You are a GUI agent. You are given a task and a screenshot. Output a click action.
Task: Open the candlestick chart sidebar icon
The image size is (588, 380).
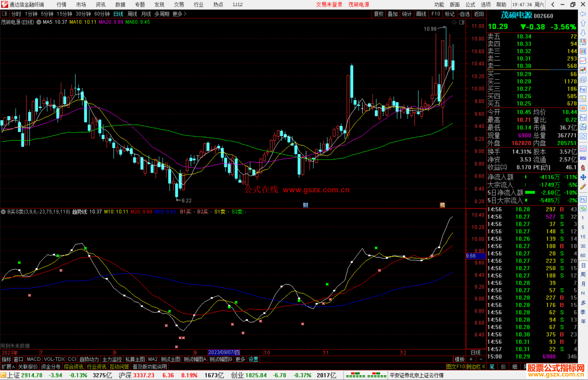click(583, 70)
